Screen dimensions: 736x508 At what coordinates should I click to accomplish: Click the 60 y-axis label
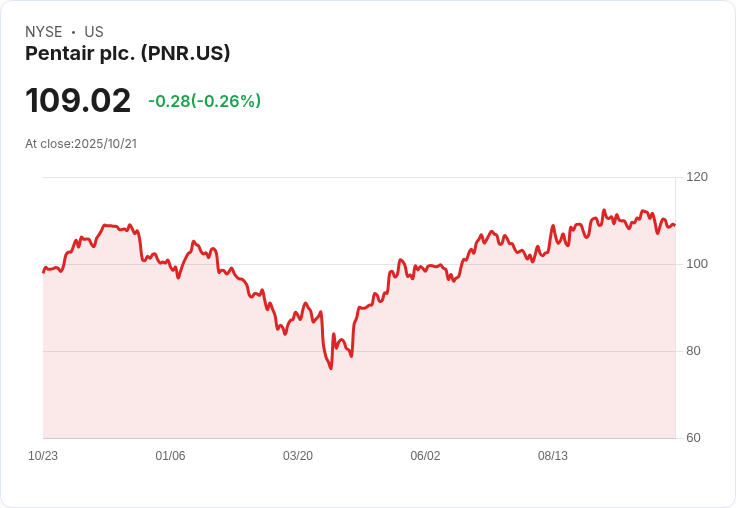coord(693,438)
